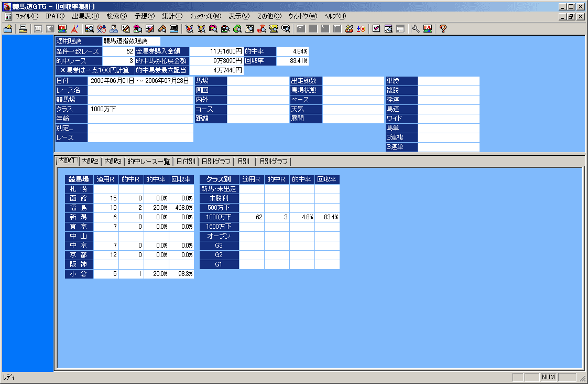Open the 出馬表 menu

pyautogui.click(x=85, y=16)
